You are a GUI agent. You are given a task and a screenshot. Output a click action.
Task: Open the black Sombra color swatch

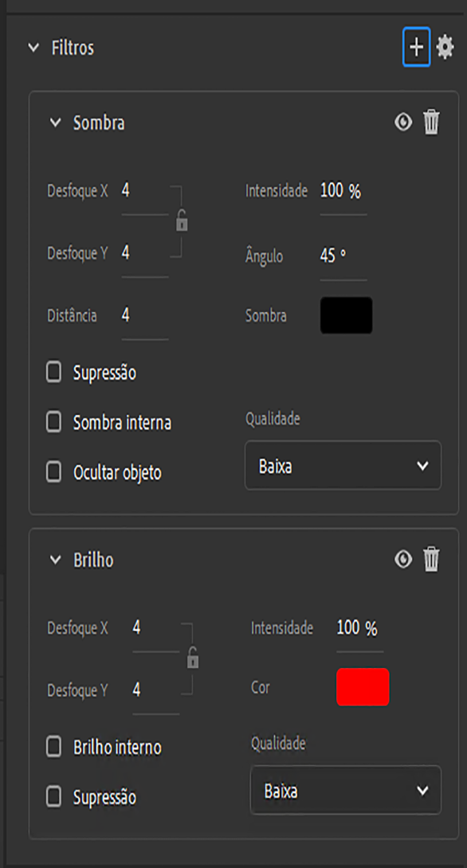(346, 315)
